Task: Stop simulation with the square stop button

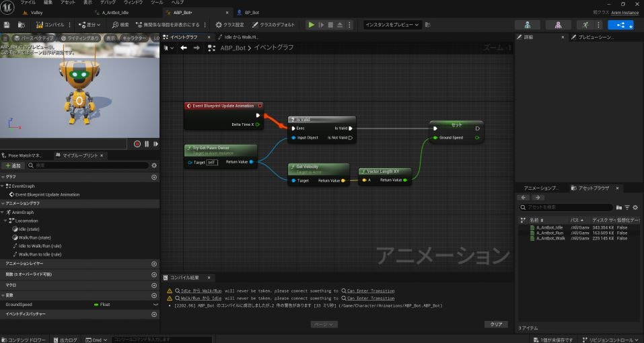Action: coord(330,25)
